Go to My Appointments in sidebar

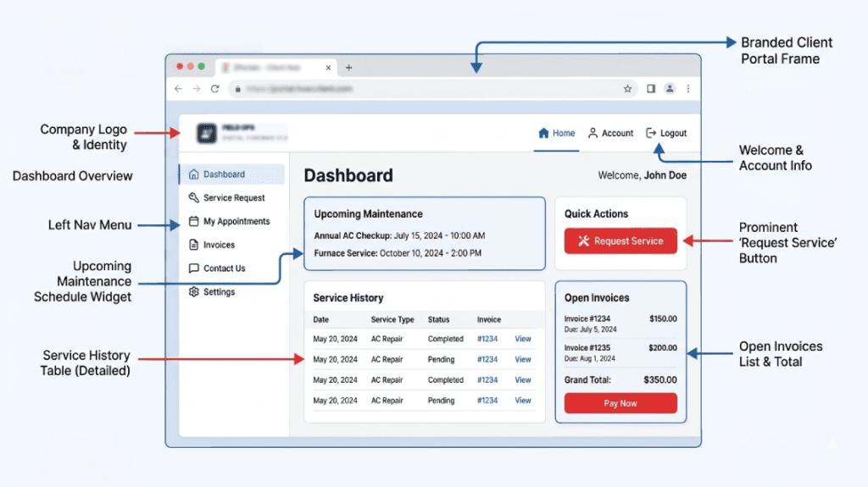(236, 222)
